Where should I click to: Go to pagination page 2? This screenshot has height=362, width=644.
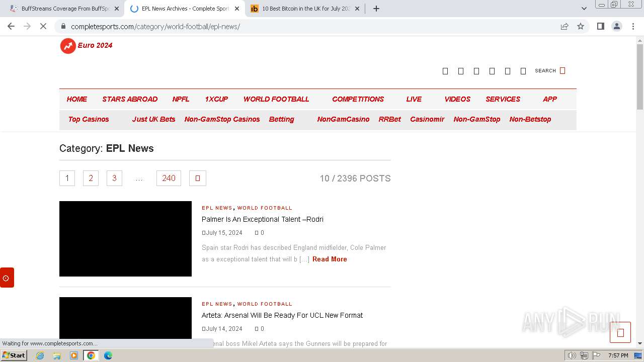click(91, 178)
